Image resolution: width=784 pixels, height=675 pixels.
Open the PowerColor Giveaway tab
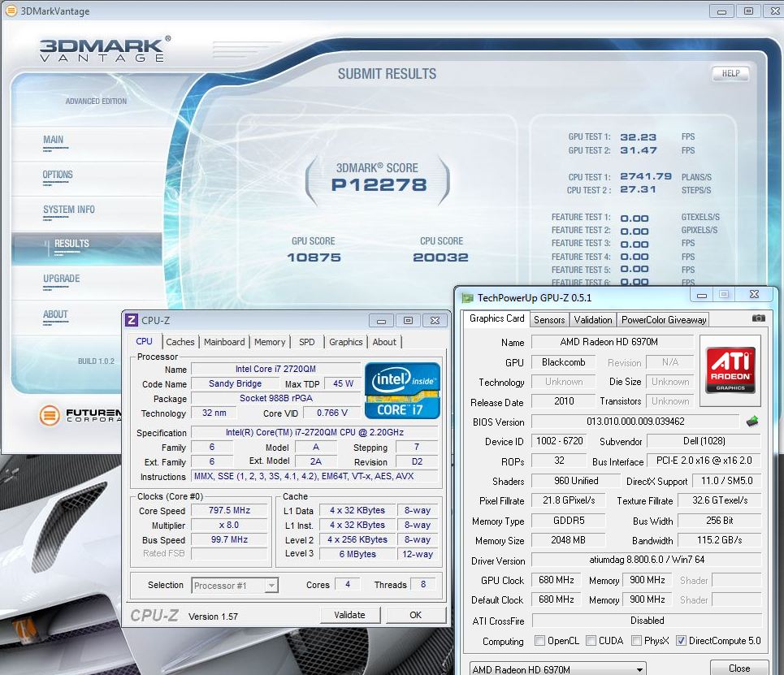(x=664, y=320)
